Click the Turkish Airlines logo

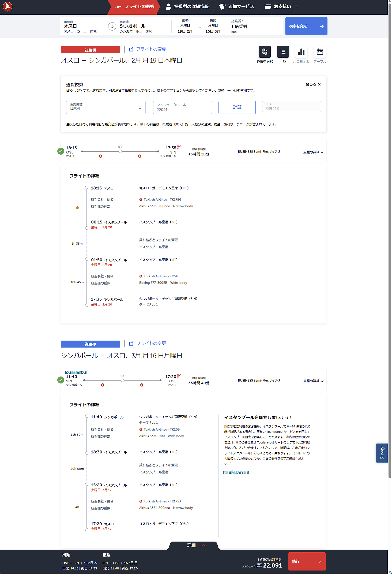(x=7, y=7)
